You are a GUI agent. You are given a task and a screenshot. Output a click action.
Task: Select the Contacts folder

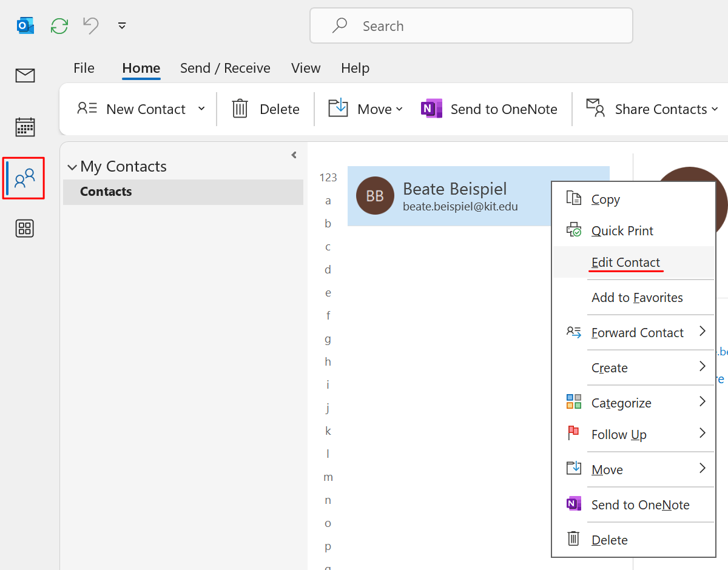pyautogui.click(x=183, y=192)
